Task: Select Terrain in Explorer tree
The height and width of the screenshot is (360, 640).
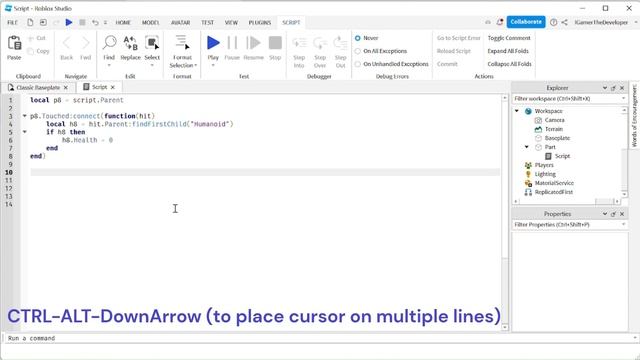Action: tap(553, 129)
